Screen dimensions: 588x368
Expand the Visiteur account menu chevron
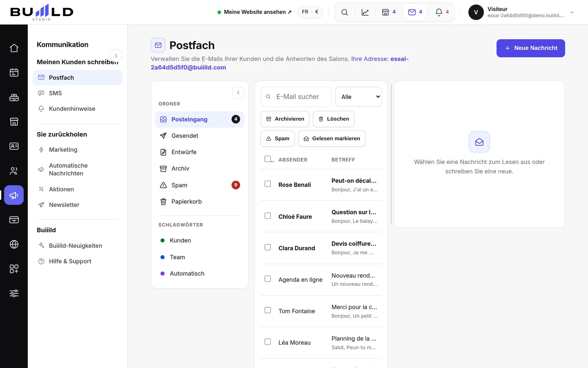(572, 12)
